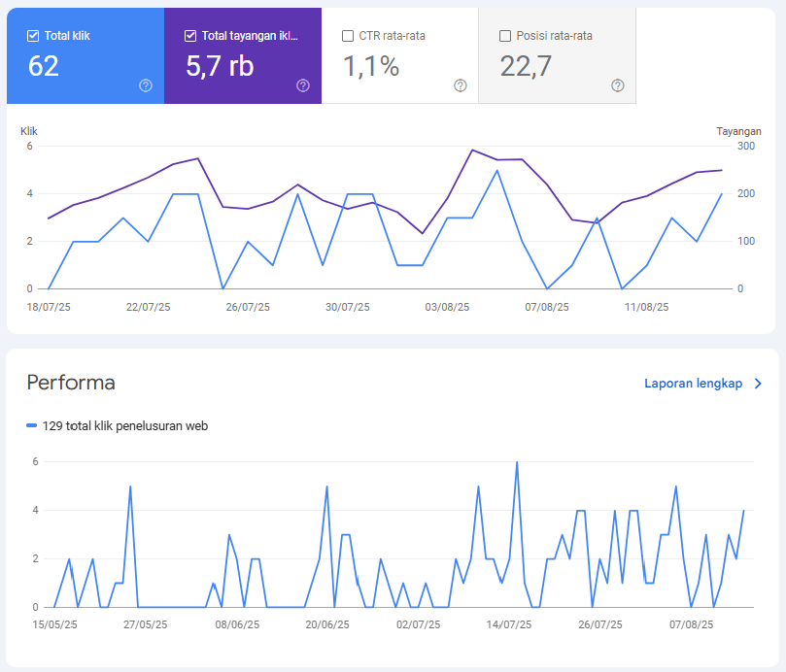The height and width of the screenshot is (672, 786).
Task: Click the Performa section heading
Action: (72, 384)
